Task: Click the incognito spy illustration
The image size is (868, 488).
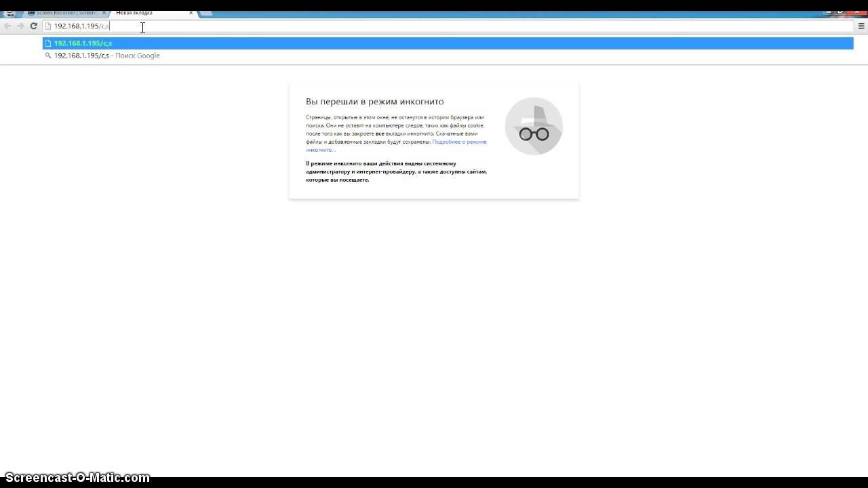Action: [534, 126]
